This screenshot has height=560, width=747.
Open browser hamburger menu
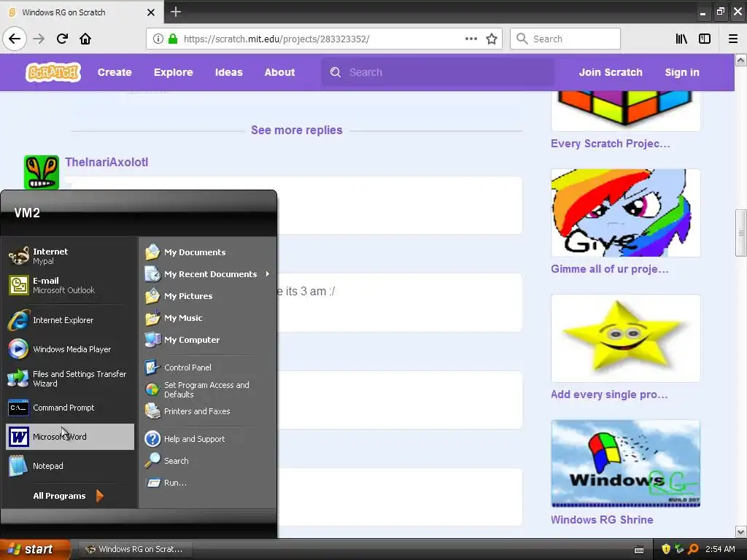coord(733,39)
